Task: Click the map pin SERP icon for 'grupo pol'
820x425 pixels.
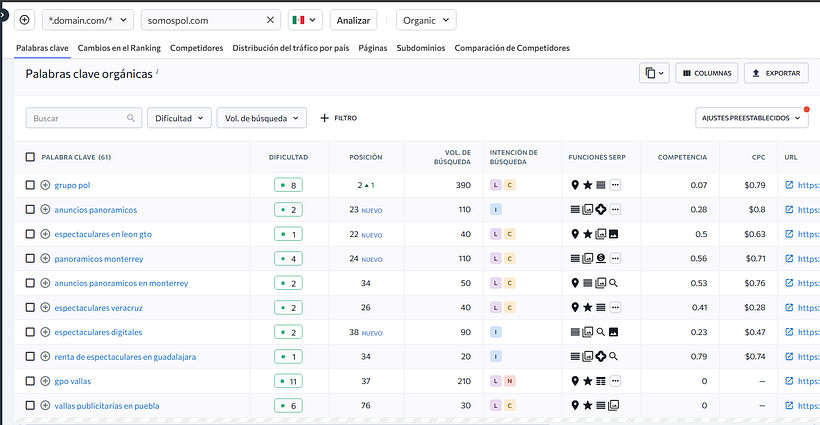Action: coord(575,185)
